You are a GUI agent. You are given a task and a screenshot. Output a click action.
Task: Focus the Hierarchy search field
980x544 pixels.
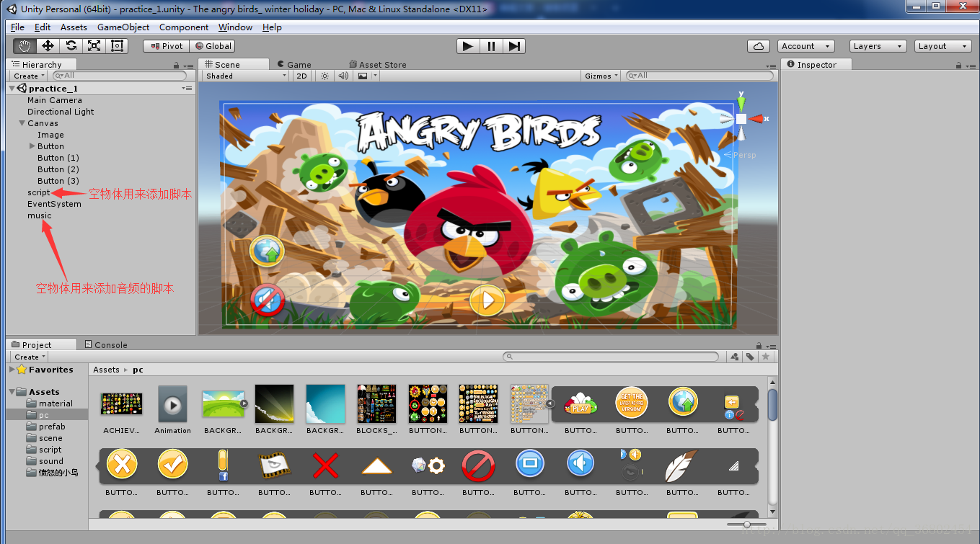click(x=120, y=76)
